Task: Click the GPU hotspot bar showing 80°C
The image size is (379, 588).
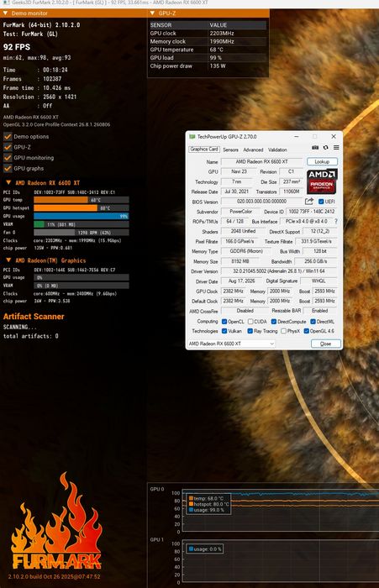Action: (81, 207)
